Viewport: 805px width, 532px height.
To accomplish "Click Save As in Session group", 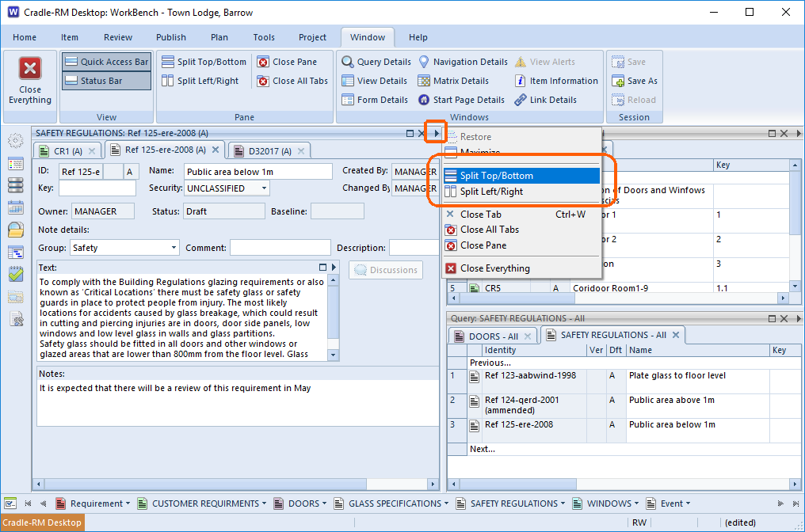I will (x=635, y=81).
